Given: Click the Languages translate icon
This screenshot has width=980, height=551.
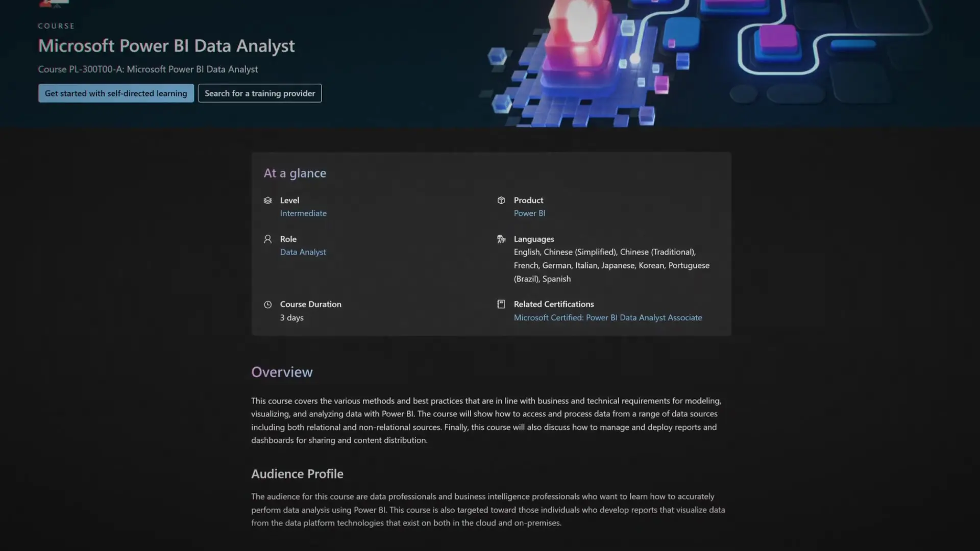Looking at the screenshot, I should click(x=501, y=239).
